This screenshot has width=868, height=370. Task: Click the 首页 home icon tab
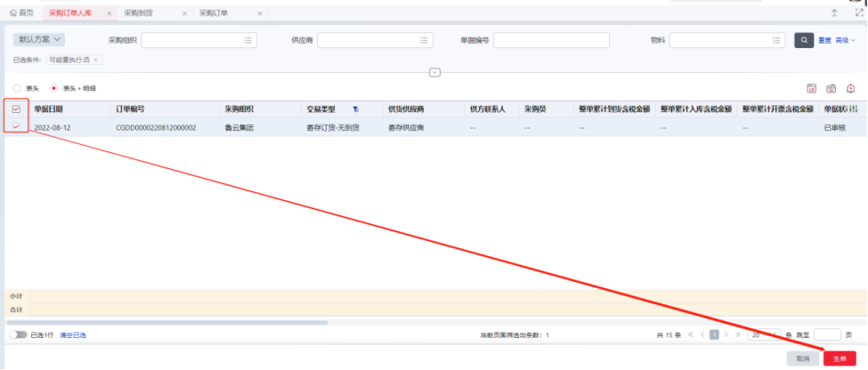21,13
